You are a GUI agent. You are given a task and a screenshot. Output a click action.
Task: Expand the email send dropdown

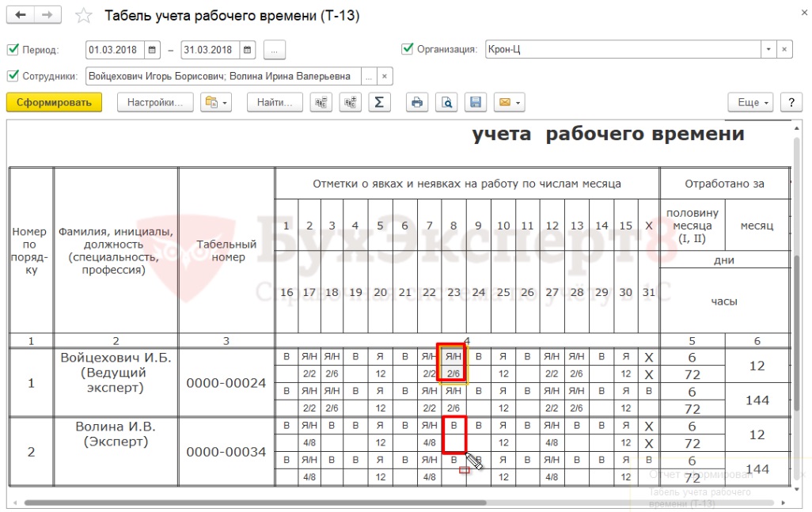pos(509,102)
